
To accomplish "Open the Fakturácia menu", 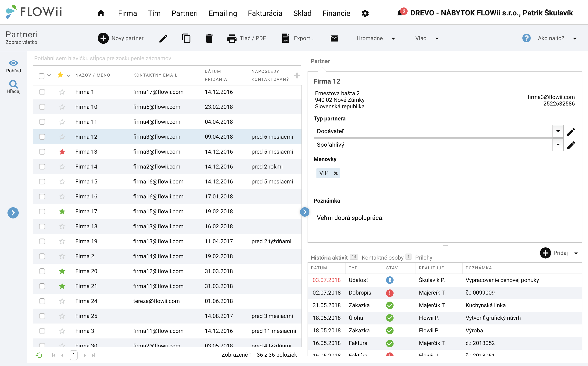I will (265, 13).
